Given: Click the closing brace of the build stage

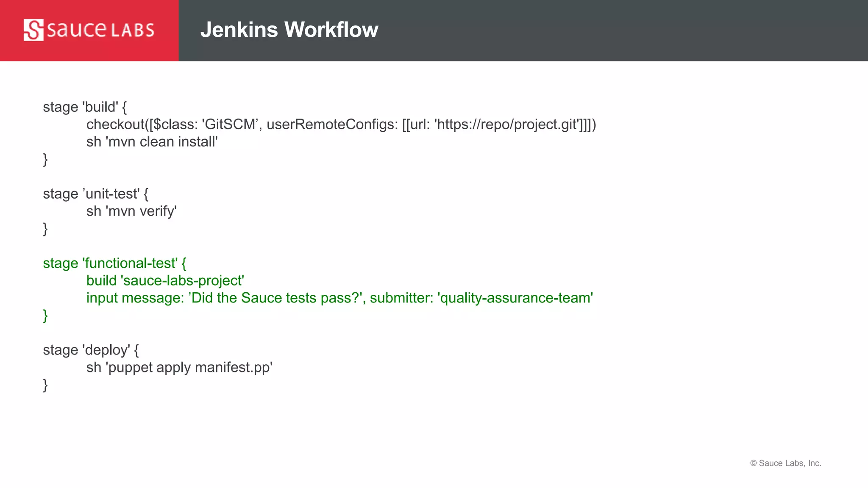Looking at the screenshot, I should click(x=45, y=159).
